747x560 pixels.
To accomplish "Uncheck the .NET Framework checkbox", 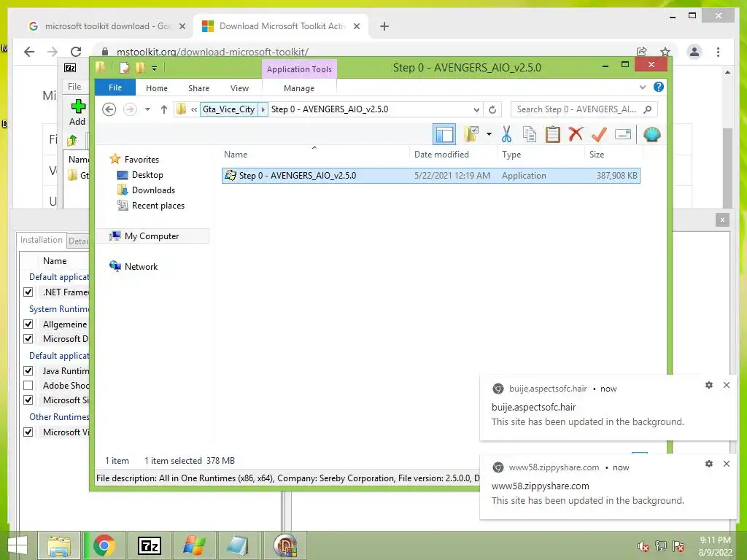I will coord(28,292).
